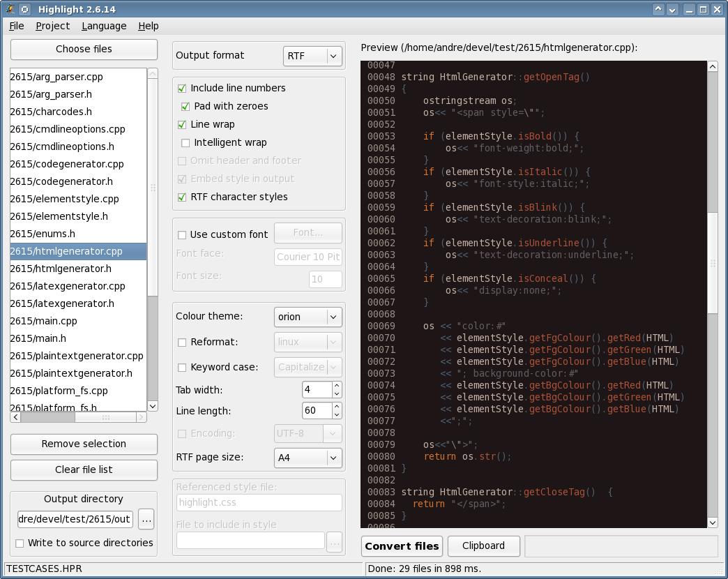Open the RTF page size dropdown
The image size is (728, 579).
click(308, 458)
